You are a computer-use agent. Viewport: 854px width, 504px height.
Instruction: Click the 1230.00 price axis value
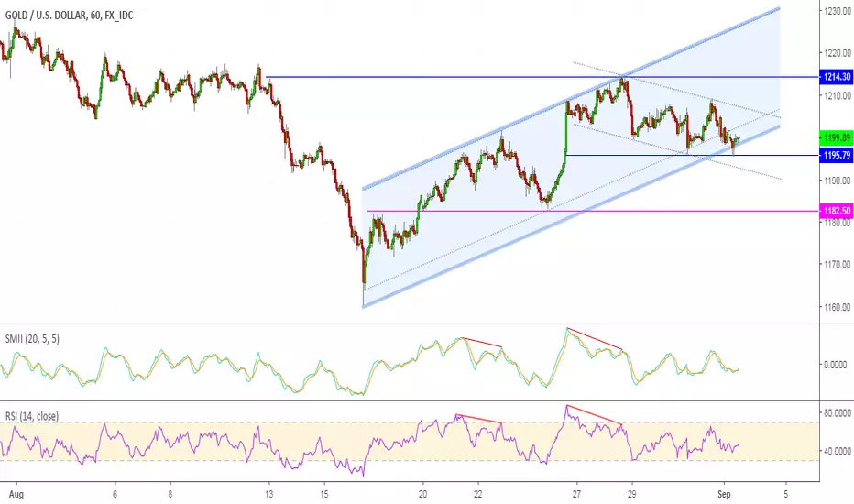(838, 11)
